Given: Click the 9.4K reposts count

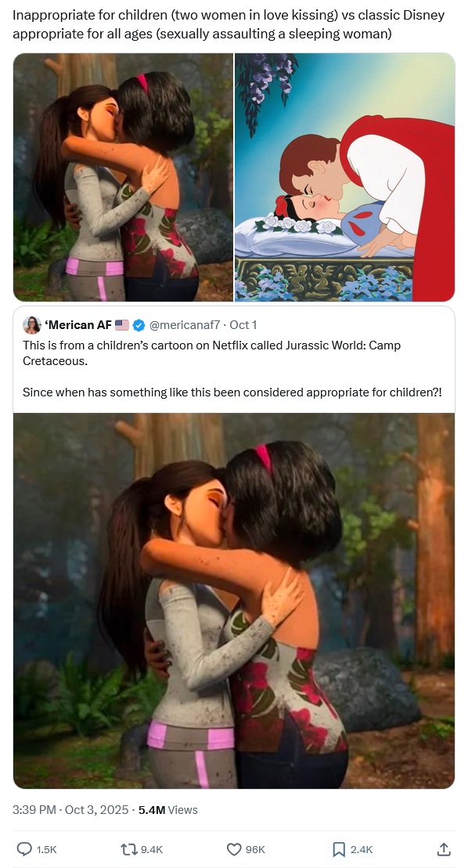Looking at the screenshot, I should point(150,849).
